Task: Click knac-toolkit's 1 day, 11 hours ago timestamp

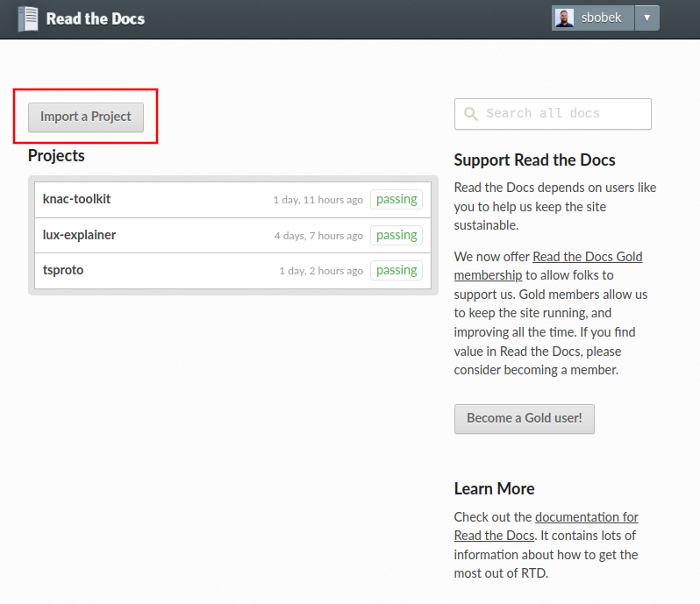Action: pos(318,200)
